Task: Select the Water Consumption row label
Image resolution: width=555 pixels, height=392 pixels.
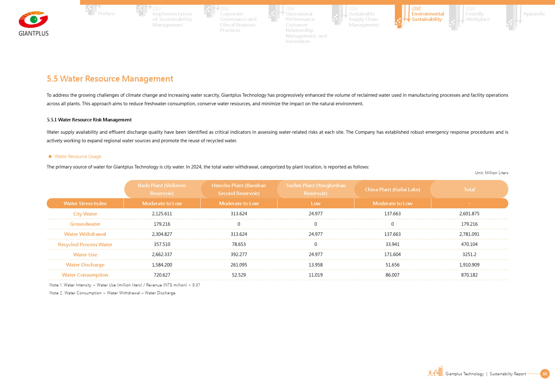Action: [x=85, y=275]
